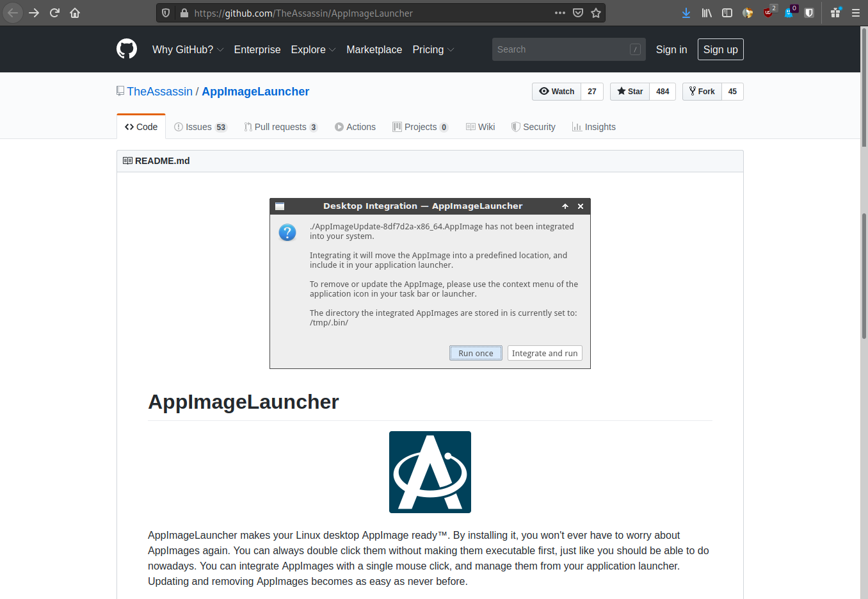The width and height of the screenshot is (868, 599).
Task: Open uBlock Origin extension popup
Action: 769,13
